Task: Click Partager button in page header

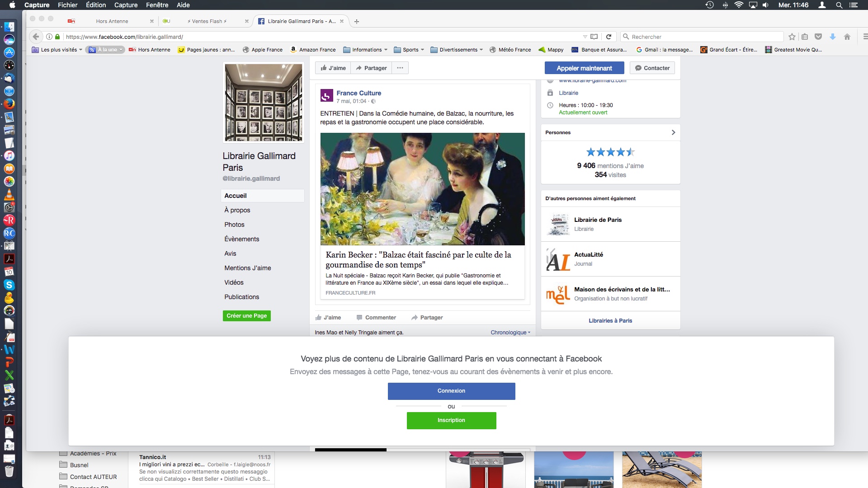Action: click(371, 68)
